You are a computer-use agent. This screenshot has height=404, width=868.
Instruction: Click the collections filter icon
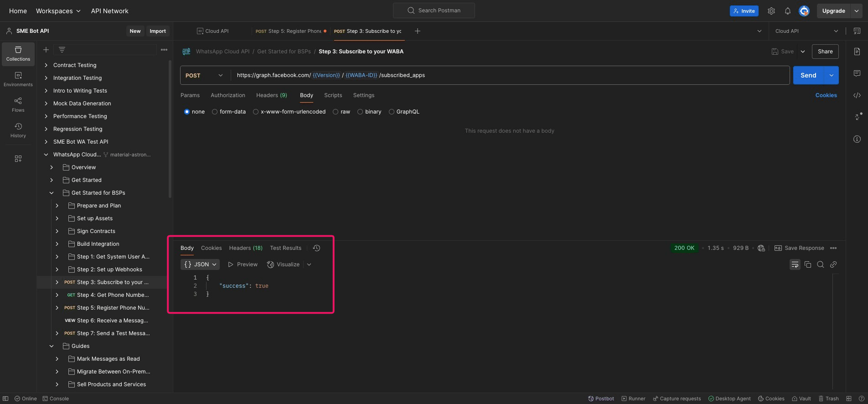point(62,50)
